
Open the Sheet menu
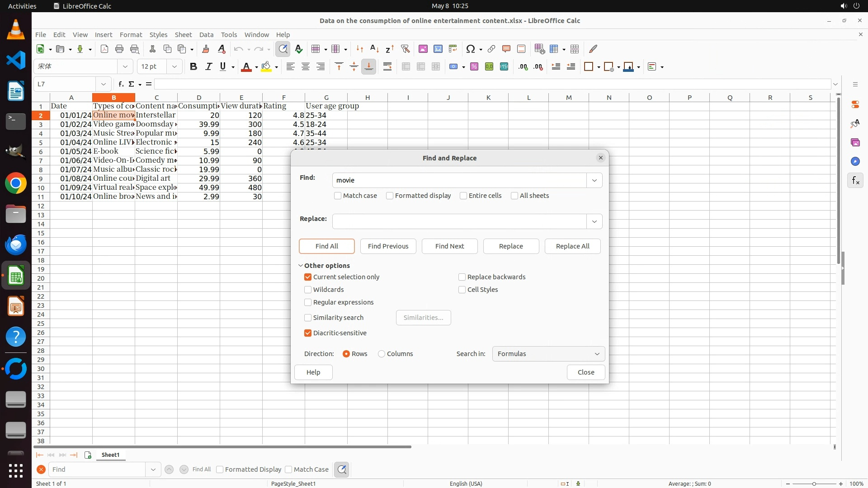click(x=183, y=34)
